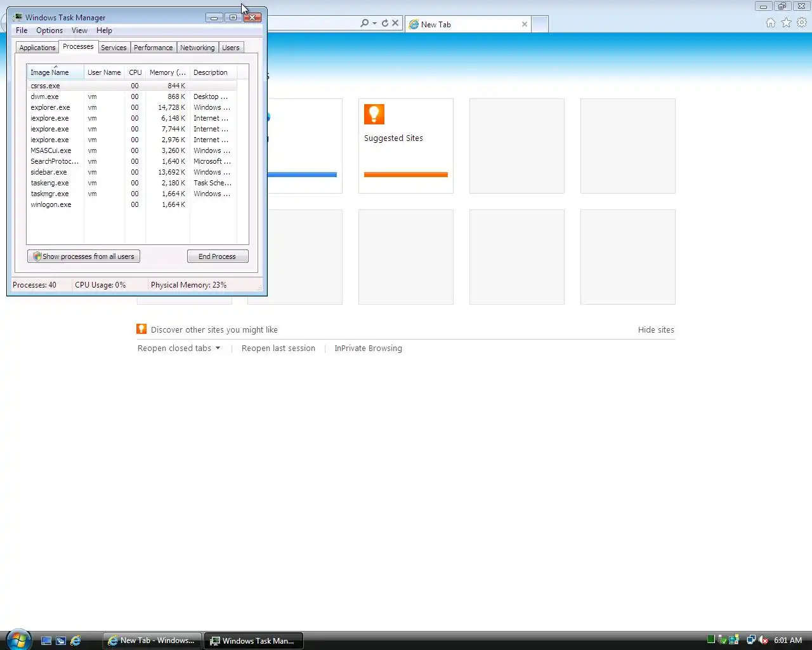Select the taskmgr.exe process
The width and height of the screenshot is (812, 650).
[132, 194]
